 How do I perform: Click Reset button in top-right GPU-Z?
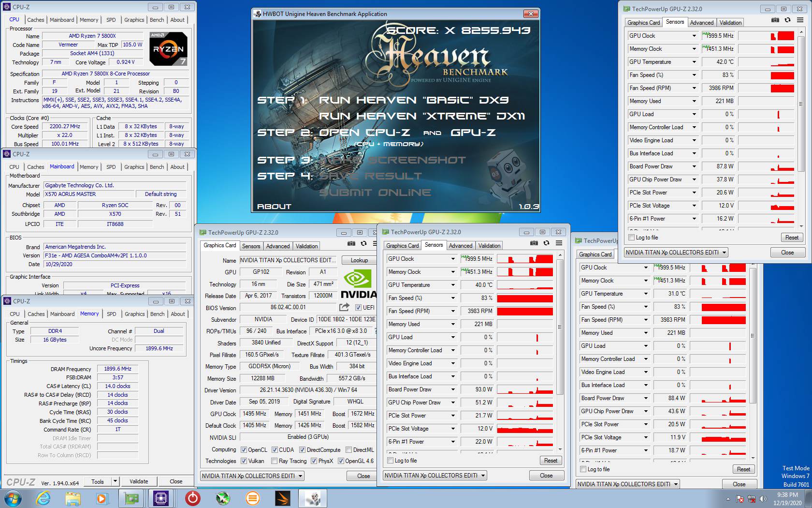(x=792, y=238)
